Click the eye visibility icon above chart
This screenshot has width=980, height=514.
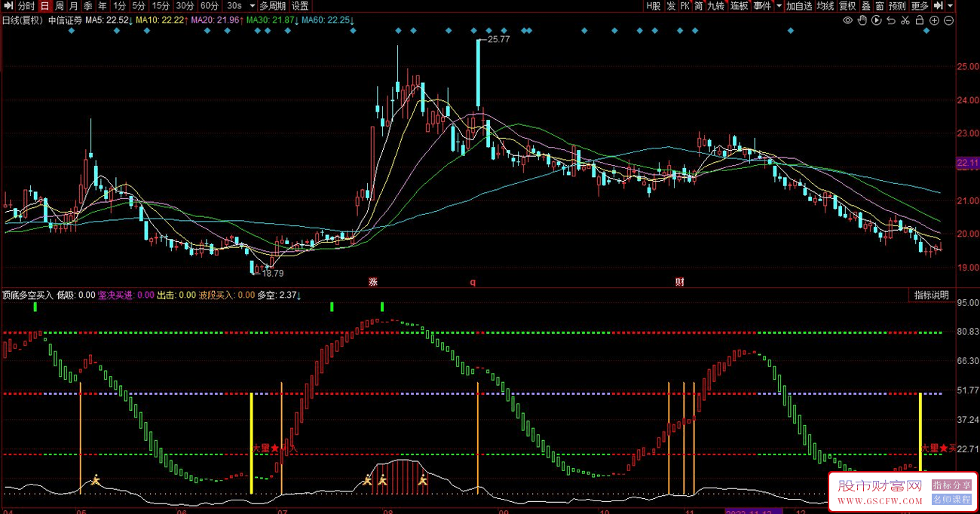point(848,20)
